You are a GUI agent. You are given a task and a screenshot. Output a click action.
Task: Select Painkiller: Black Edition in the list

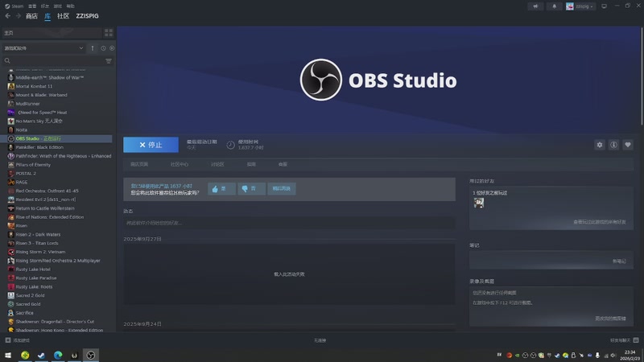(x=39, y=147)
